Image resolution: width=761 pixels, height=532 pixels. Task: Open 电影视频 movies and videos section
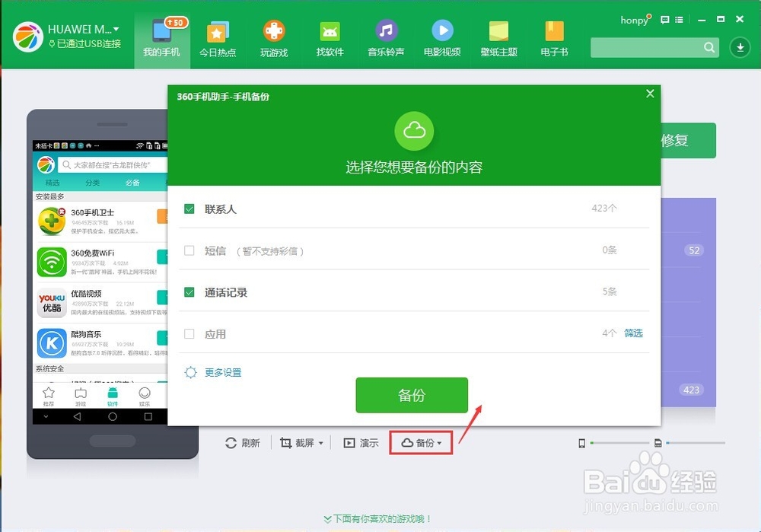pos(442,34)
